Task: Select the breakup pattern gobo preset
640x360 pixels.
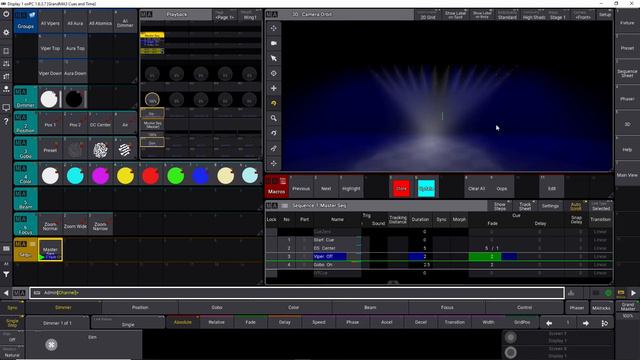Action: 100,150
